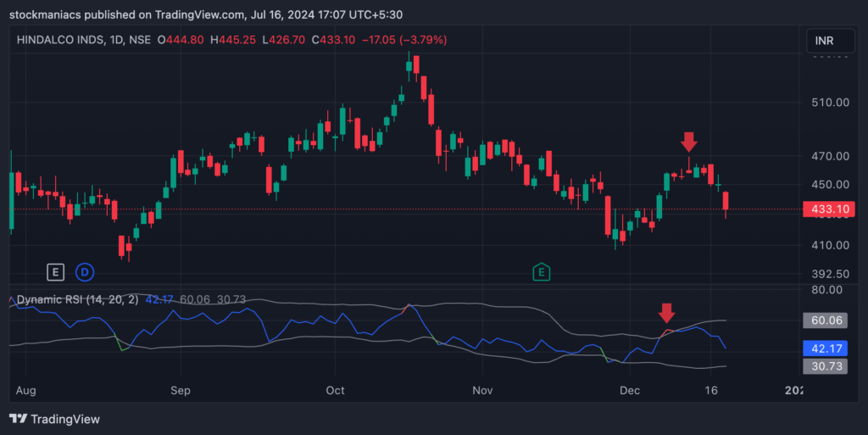The image size is (868, 435).
Task: Click the Nov label on time axis
Action: [x=482, y=390]
